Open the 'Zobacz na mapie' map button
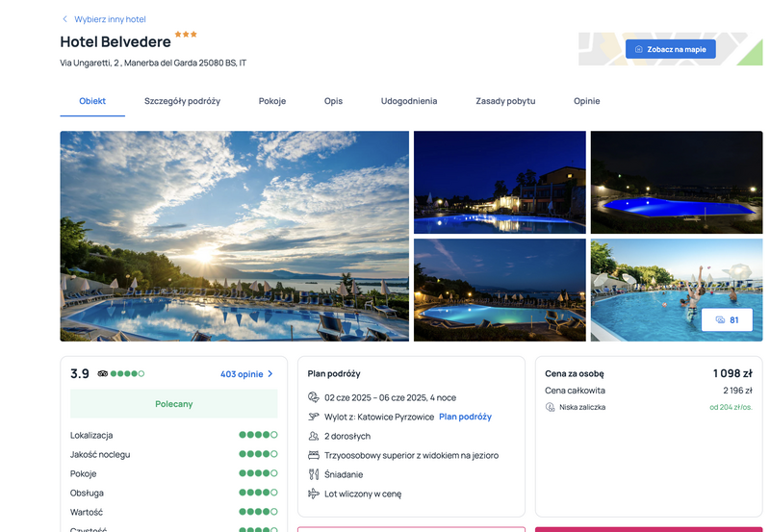Viewport: 770px width, 532px height. pos(670,49)
